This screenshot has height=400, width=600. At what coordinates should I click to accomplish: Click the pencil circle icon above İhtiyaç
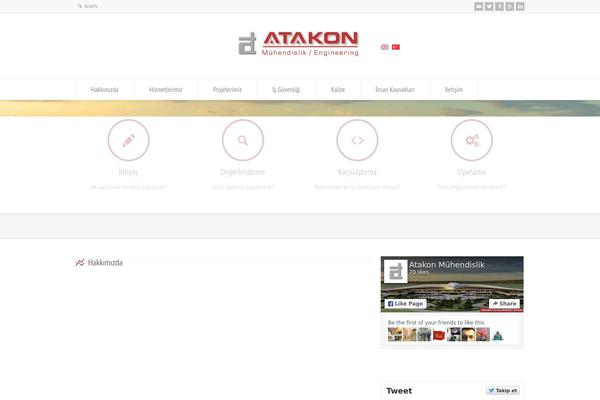tap(128, 140)
